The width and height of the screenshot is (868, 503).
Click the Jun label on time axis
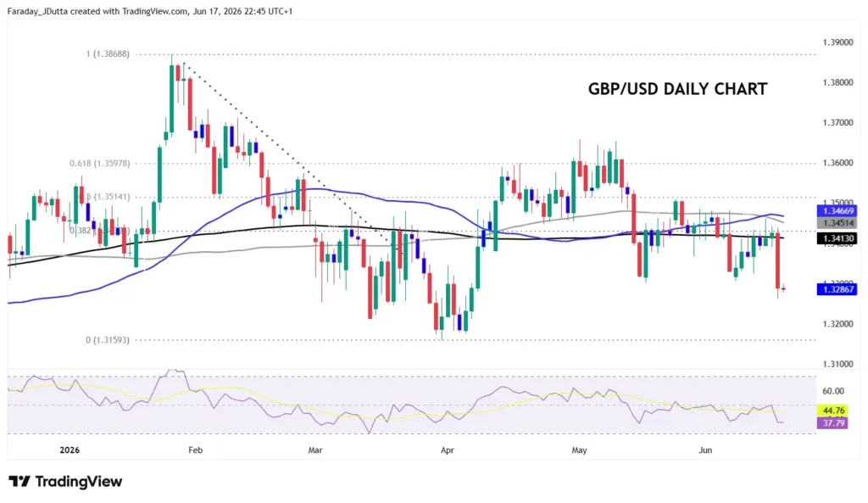pyautogui.click(x=705, y=450)
